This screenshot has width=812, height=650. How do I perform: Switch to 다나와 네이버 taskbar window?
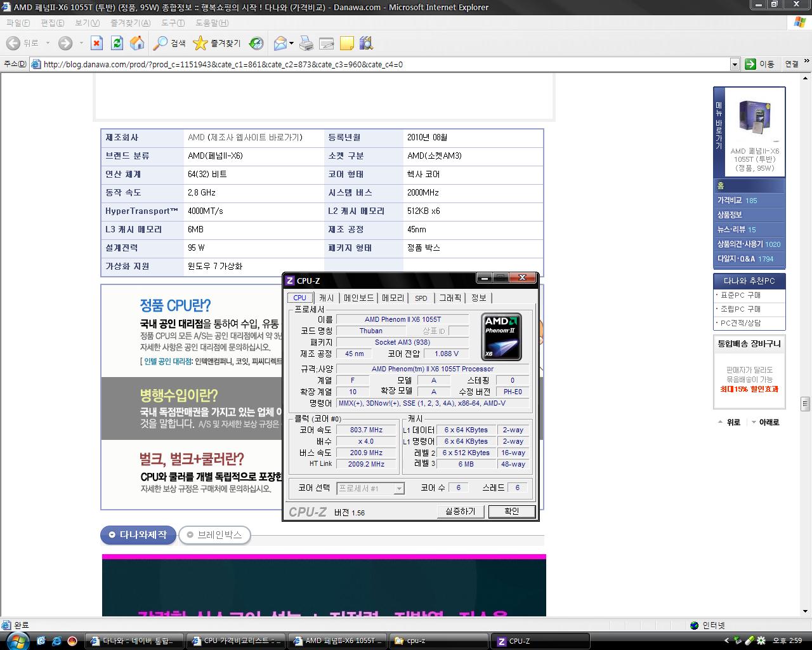pyautogui.click(x=134, y=641)
